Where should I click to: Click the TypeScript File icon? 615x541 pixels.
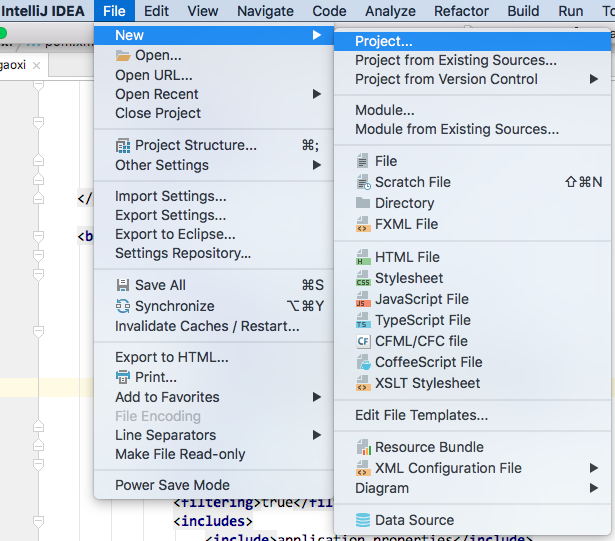coord(363,321)
